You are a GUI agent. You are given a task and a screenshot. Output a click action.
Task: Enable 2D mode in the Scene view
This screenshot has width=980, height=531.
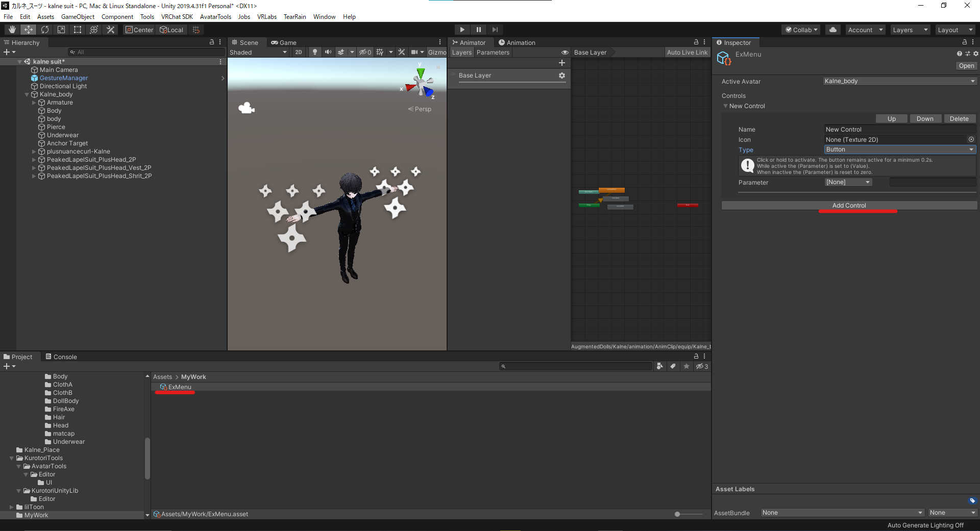(x=298, y=52)
